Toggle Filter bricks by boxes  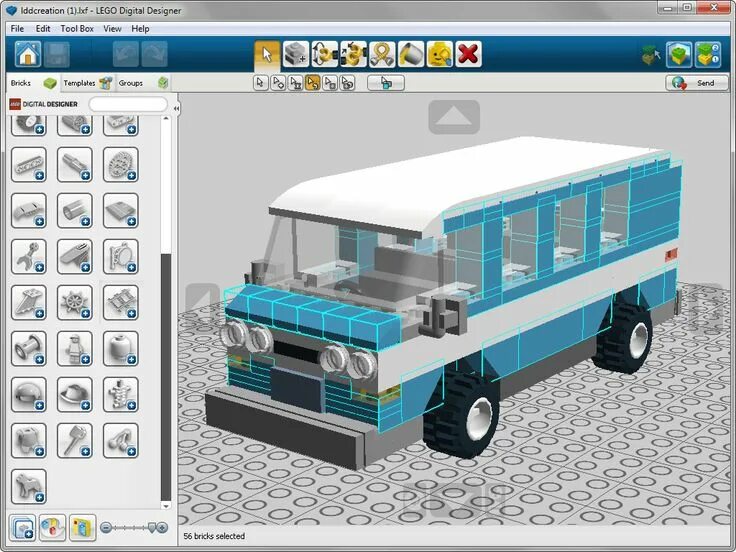82,528
